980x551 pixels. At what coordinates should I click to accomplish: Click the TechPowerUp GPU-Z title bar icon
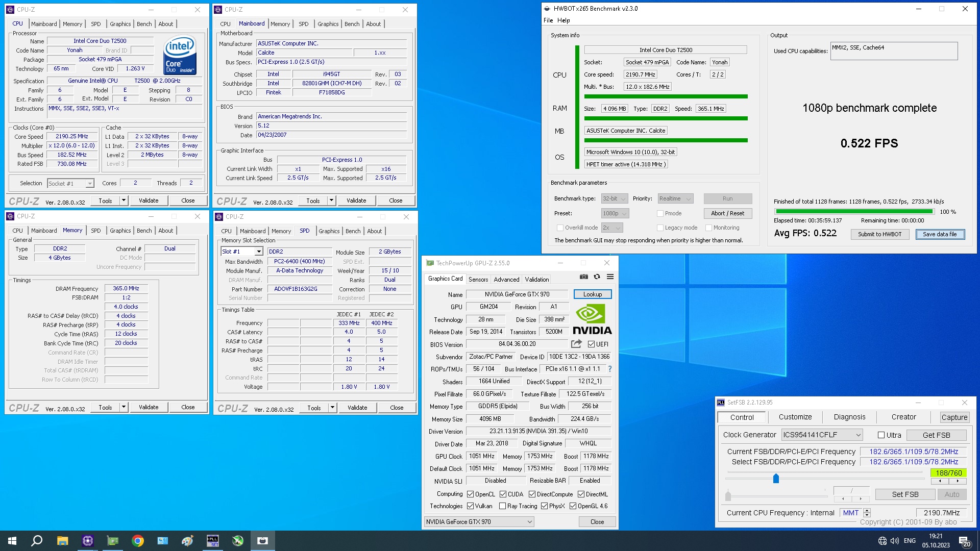[x=430, y=263]
